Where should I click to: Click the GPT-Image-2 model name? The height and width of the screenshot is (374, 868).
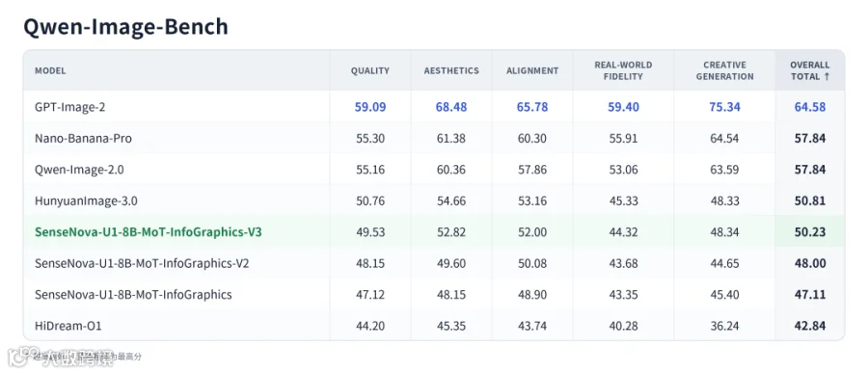coord(69,107)
